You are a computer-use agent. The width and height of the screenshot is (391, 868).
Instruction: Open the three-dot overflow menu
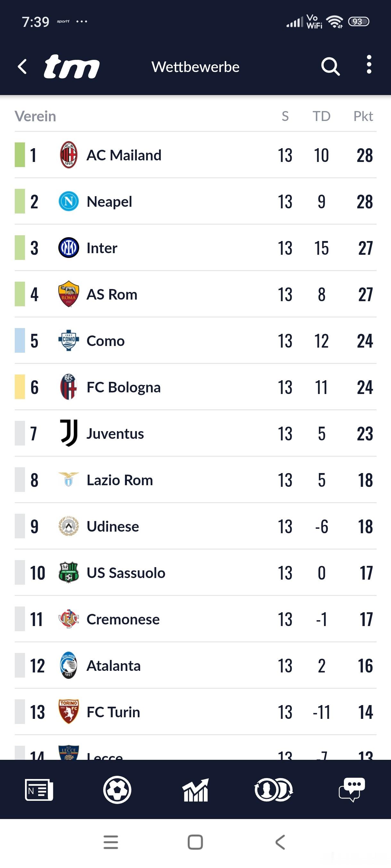(x=369, y=64)
